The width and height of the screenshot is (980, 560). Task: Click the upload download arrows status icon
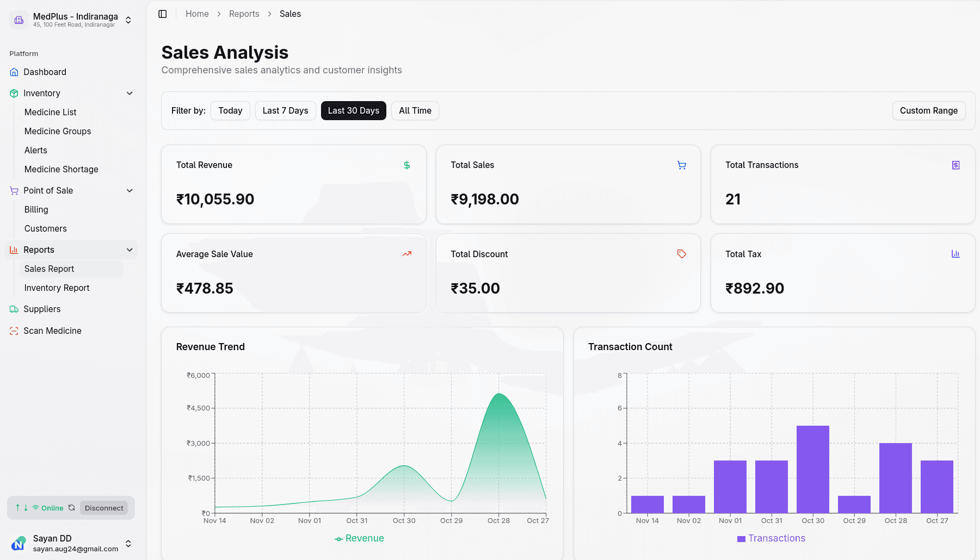[22, 508]
